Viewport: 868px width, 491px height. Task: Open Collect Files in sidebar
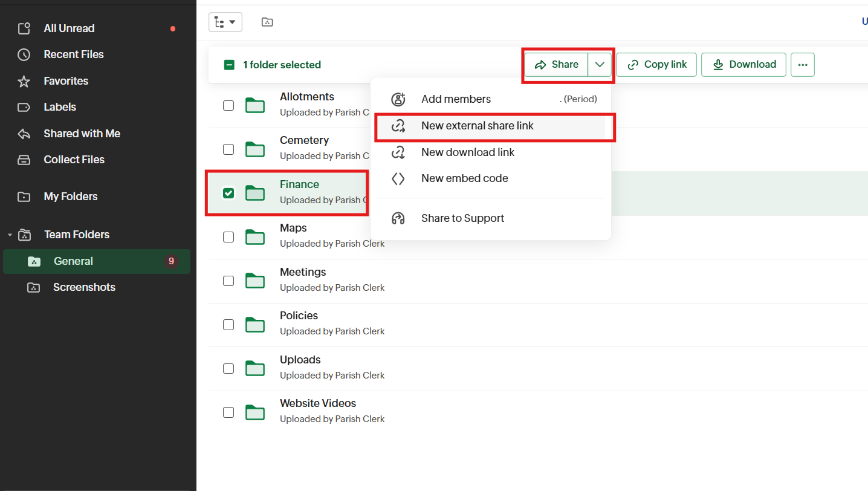point(74,160)
